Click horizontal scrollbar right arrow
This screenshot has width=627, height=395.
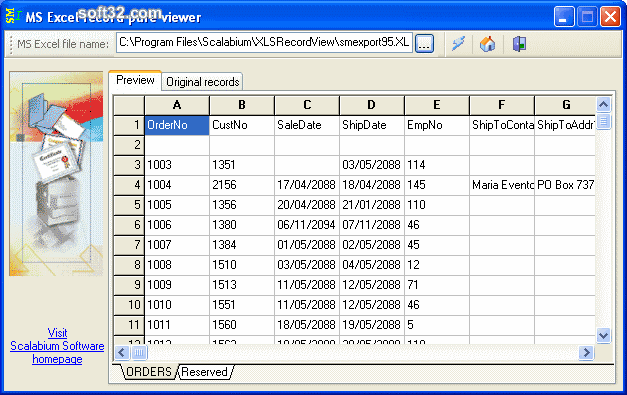coord(587,353)
